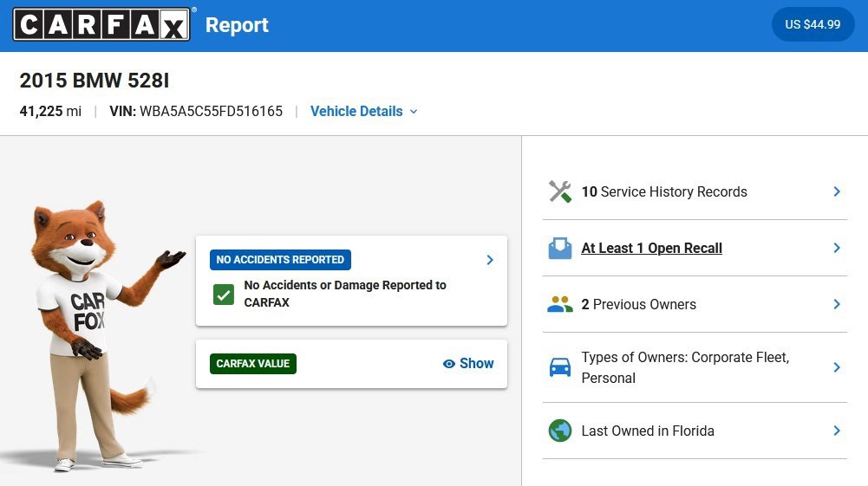Open 2 Previous Owners section
This screenshot has width=868, height=486.
click(695, 305)
